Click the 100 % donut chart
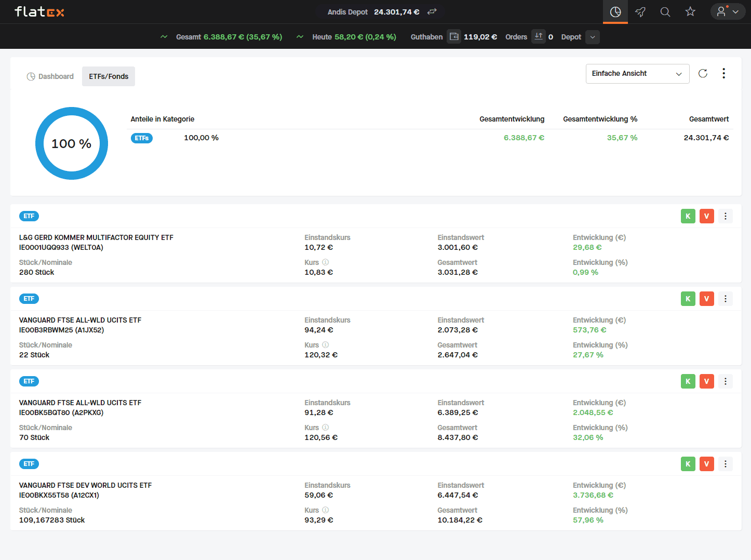The width and height of the screenshot is (751, 560). coord(72,143)
